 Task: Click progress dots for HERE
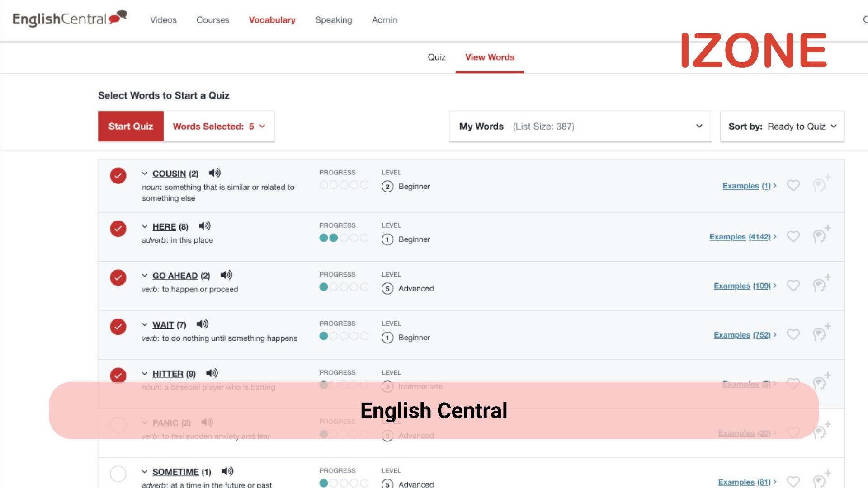click(x=344, y=238)
